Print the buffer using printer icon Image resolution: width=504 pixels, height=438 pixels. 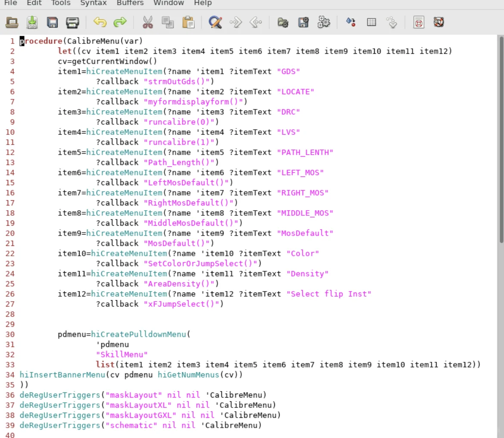(72, 22)
